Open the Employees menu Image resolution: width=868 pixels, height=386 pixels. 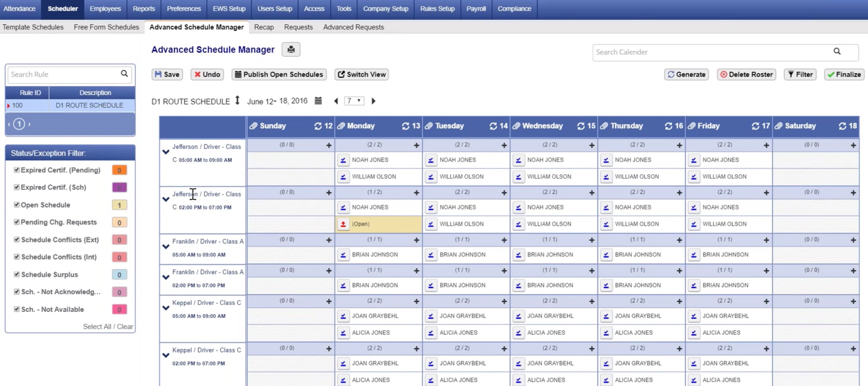coord(105,9)
